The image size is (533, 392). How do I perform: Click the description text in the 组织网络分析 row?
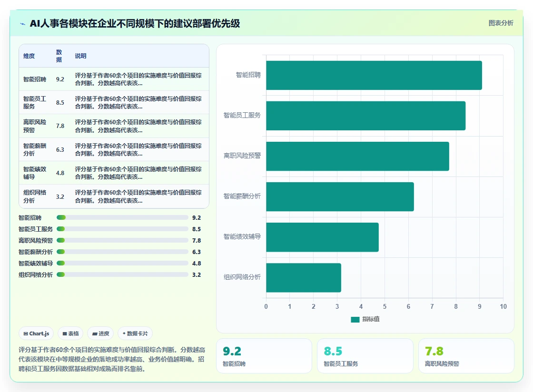(x=138, y=196)
